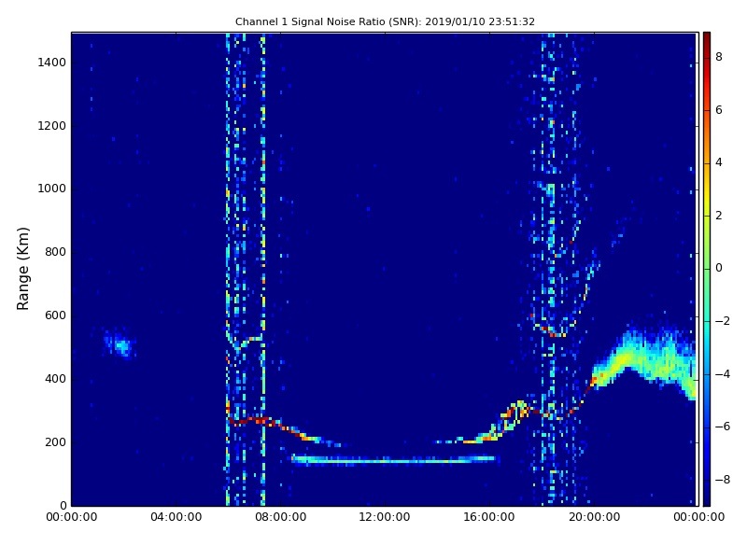Screen dimensions: 747x560
Task: Click the green middle of the colorbar
Action: pyautogui.click(x=707, y=269)
